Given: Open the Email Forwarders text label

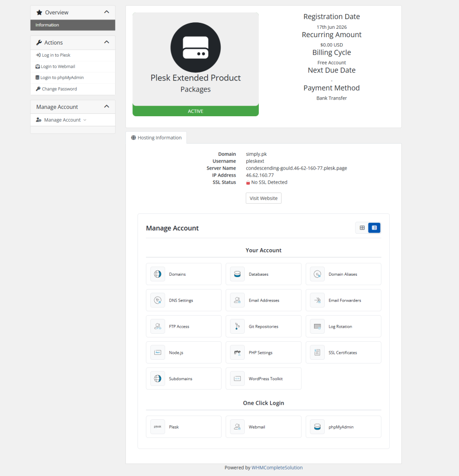Looking at the screenshot, I should [345, 300].
